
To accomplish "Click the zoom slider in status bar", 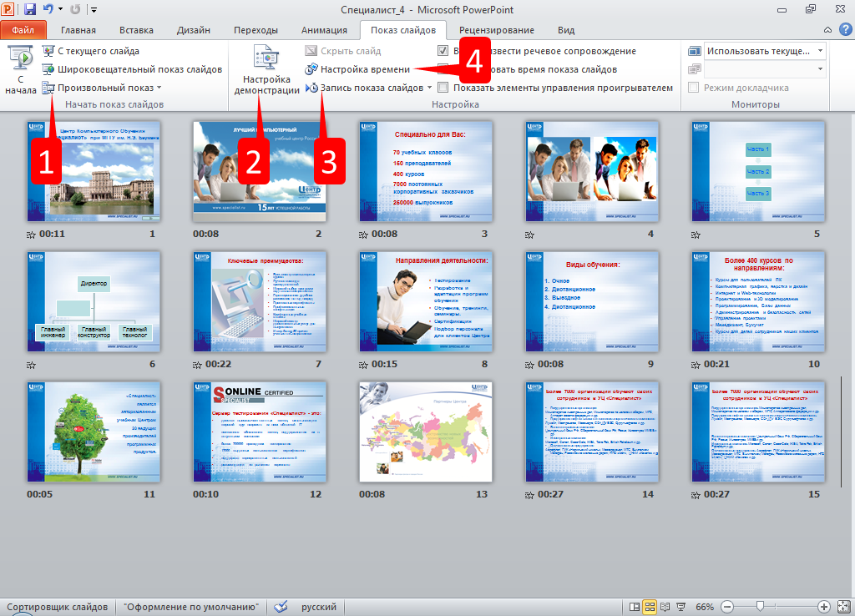I will [760, 607].
